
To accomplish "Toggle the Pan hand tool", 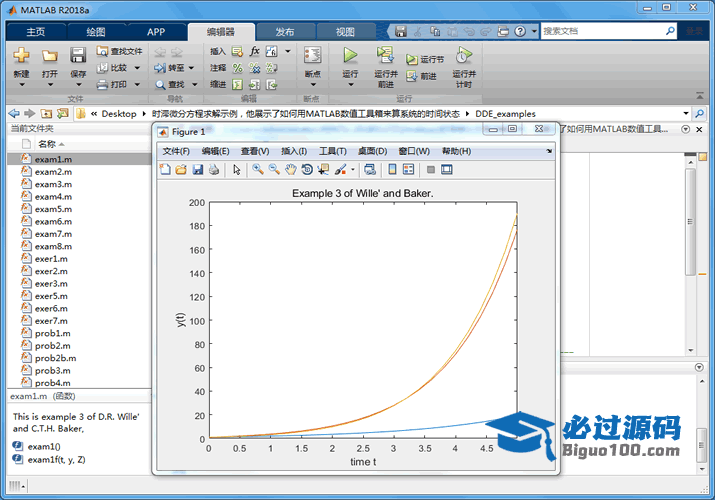I will click(290, 170).
